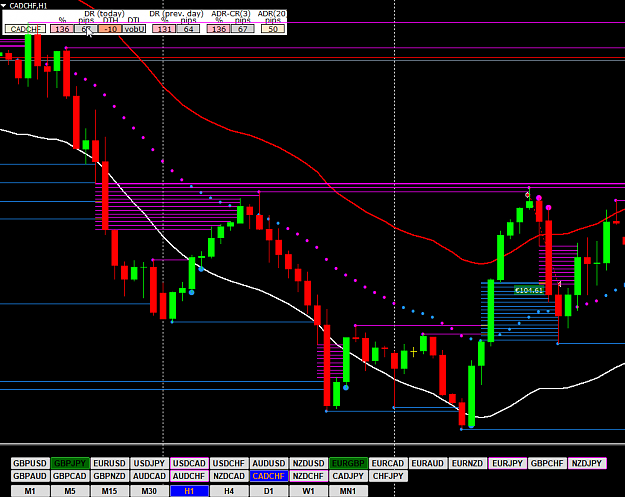625x497 pixels.
Task: Load the EURAUD pair
Action: point(428,463)
